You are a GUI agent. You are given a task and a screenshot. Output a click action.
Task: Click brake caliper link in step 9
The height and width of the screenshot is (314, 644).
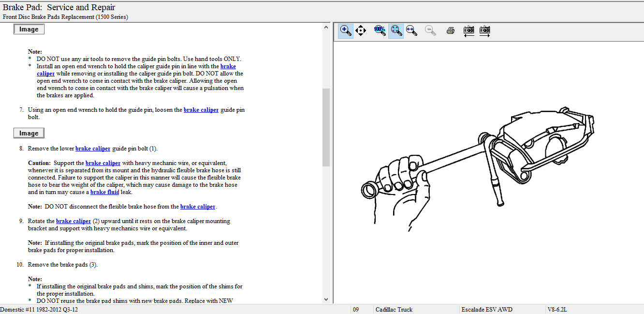pos(73,221)
